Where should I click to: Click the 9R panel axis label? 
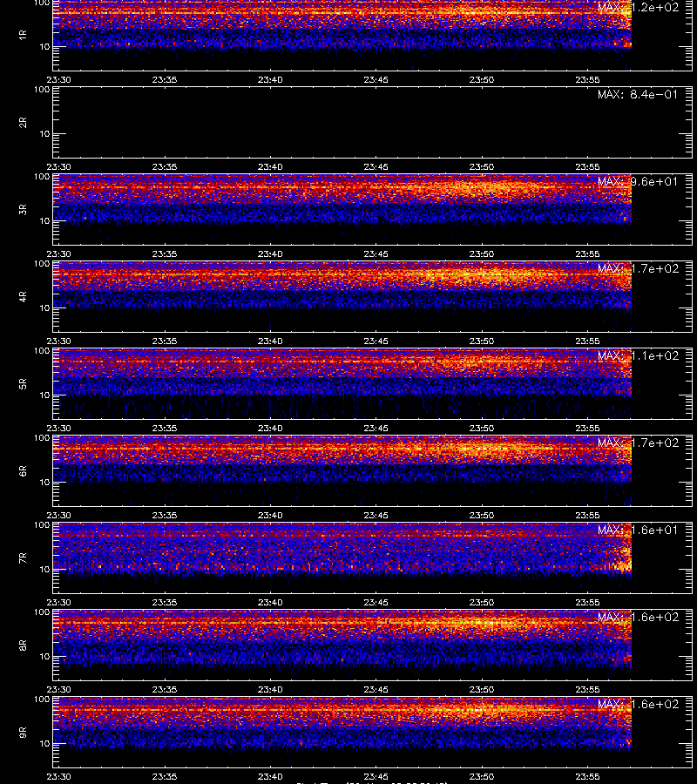click(23, 732)
